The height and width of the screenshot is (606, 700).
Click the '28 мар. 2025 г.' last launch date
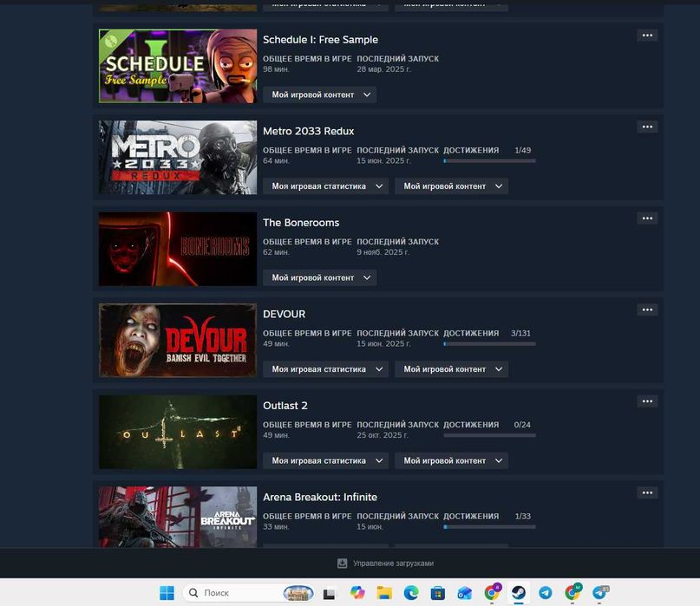click(383, 69)
